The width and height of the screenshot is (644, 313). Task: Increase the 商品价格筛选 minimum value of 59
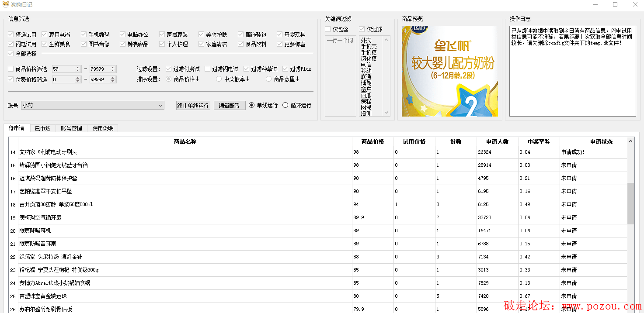click(x=78, y=67)
